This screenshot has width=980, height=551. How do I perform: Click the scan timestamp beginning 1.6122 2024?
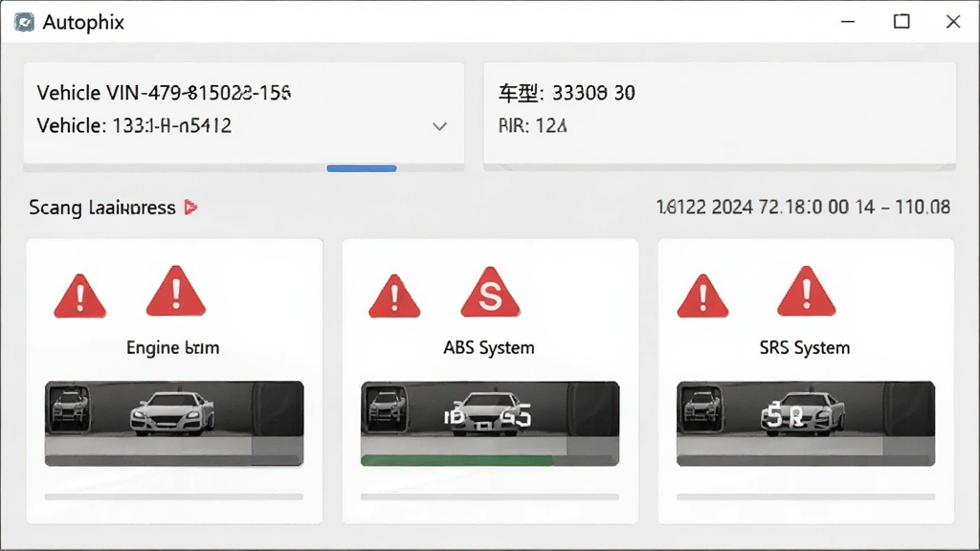click(x=803, y=207)
